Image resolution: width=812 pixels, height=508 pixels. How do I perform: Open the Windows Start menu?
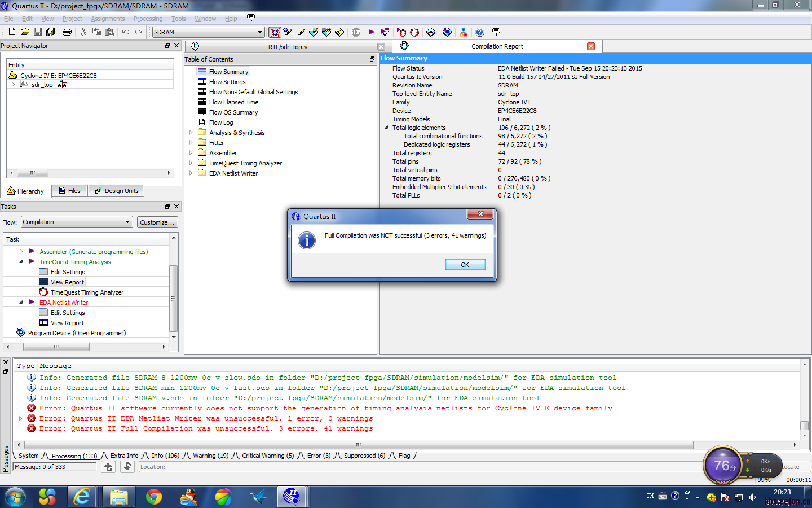(x=15, y=497)
